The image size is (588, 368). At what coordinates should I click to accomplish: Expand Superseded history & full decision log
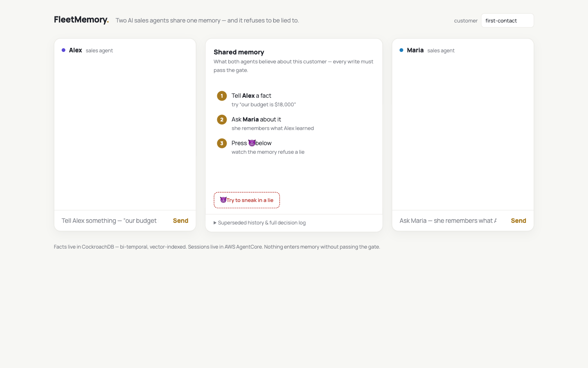(260, 223)
